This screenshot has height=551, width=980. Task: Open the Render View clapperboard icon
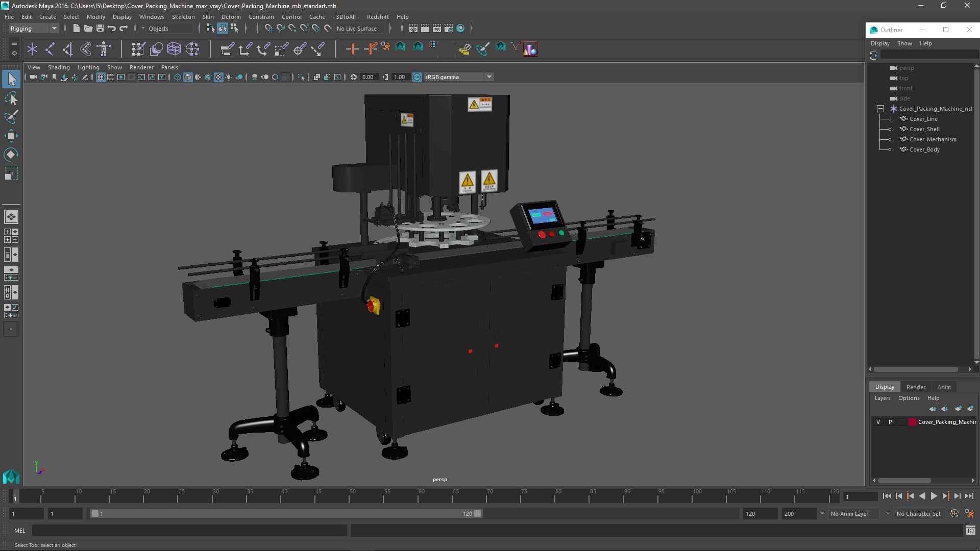(x=413, y=29)
